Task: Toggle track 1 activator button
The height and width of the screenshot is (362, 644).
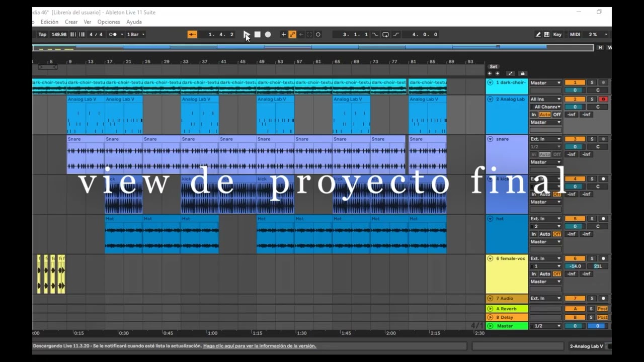Action: coord(575,82)
